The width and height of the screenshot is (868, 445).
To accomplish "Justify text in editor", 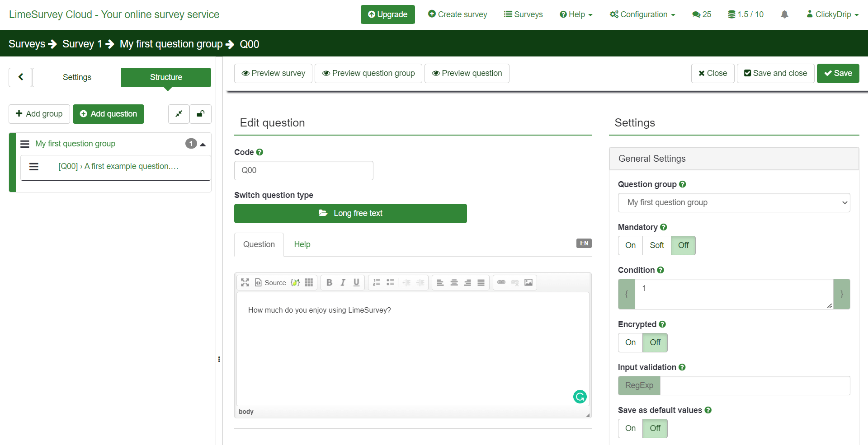I will 481,282.
